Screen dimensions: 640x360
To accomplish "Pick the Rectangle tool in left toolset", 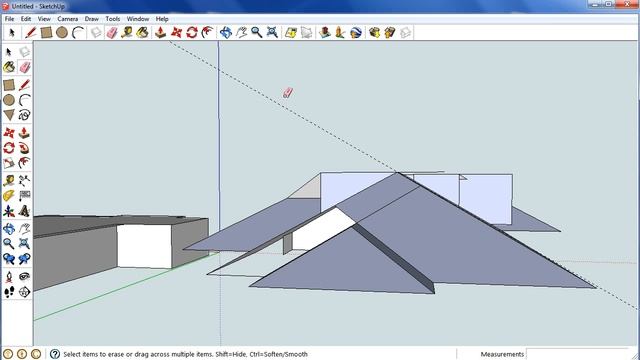I will [9, 85].
